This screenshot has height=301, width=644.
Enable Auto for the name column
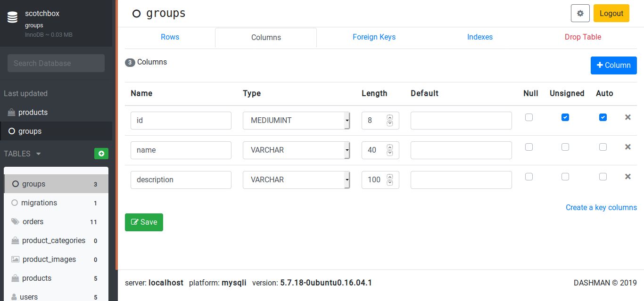point(603,147)
